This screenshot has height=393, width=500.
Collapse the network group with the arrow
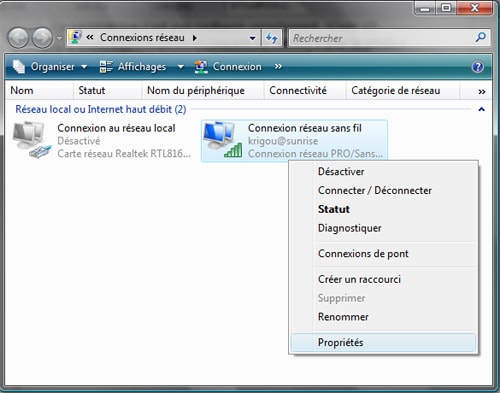pyautogui.click(x=481, y=109)
